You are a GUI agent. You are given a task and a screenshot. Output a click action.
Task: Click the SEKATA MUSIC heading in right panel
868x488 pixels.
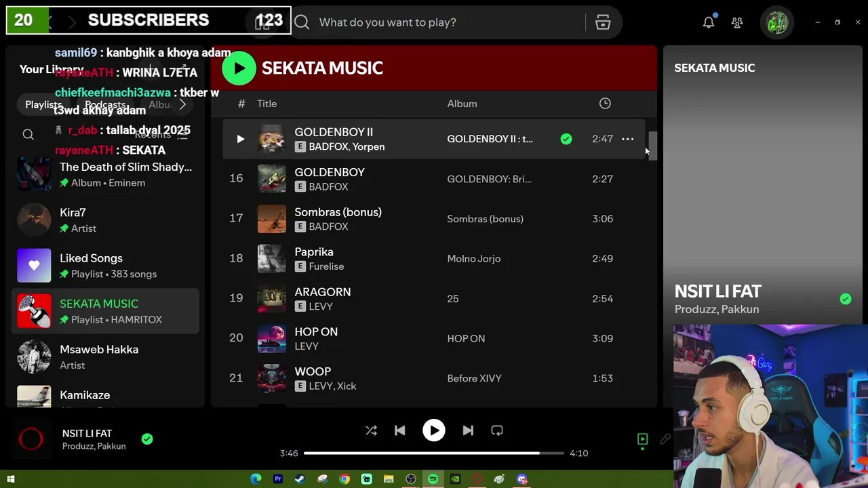(714, 68)
